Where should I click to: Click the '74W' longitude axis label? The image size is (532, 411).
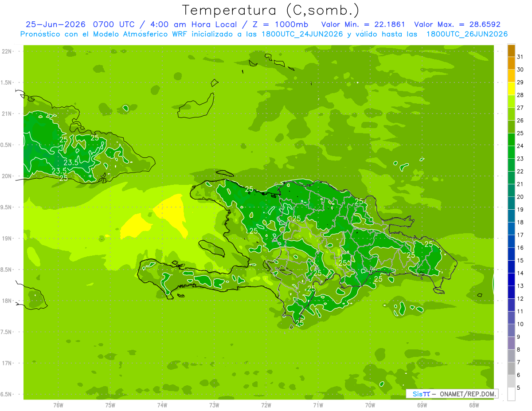pyautogui.click(x=162, y=405)
